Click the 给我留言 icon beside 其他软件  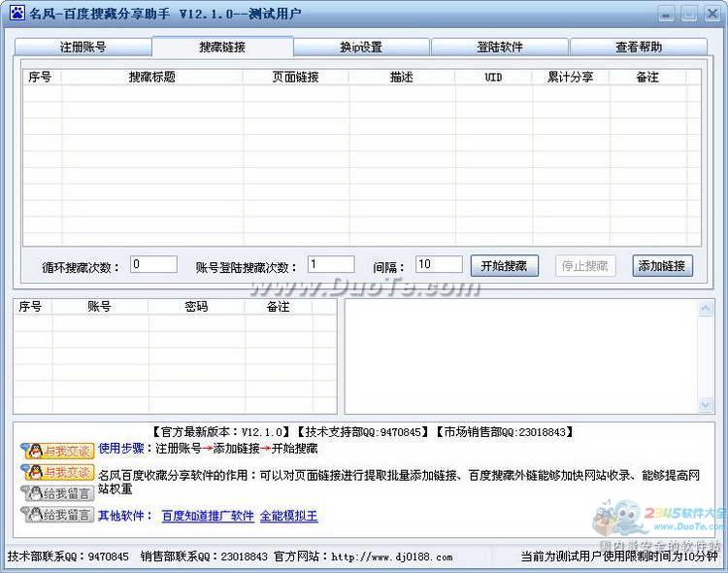click(57, 515)
